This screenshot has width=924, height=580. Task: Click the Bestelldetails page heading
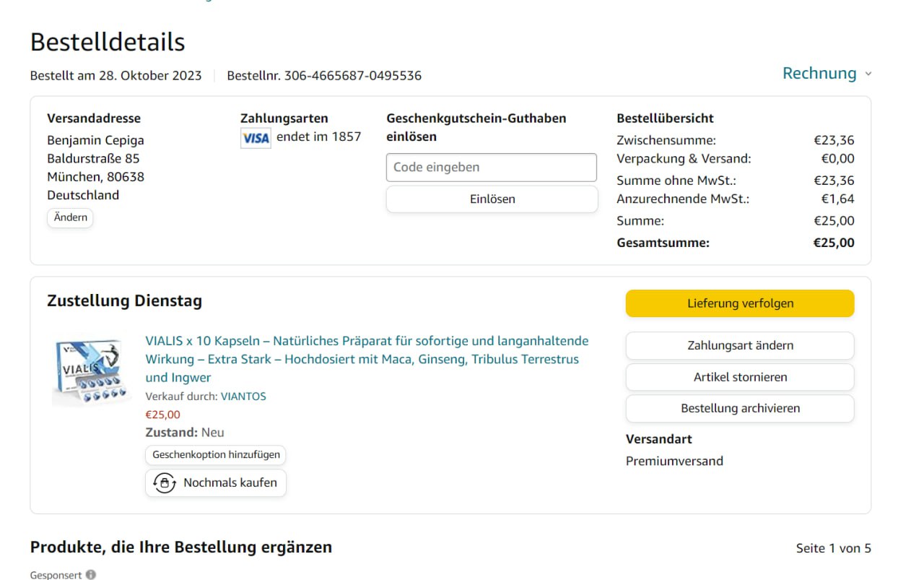(108, 42)
